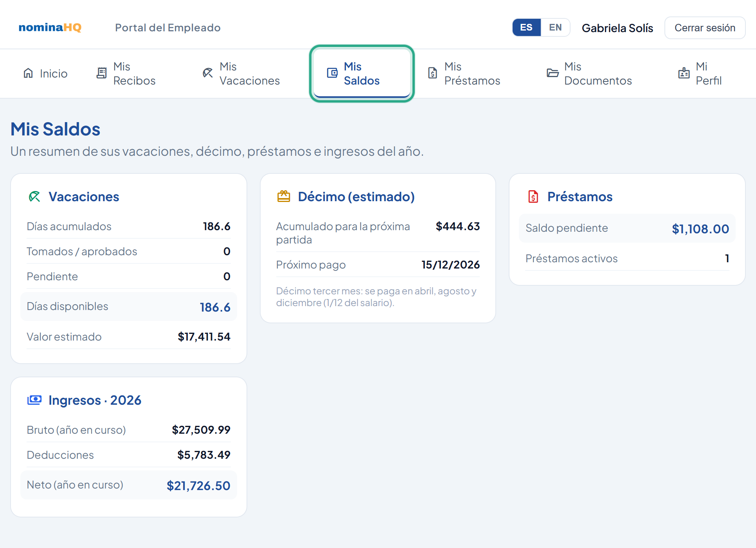756x548 pixels.
Task: Click the Valor estimado amount $17,411.54
Action: coord(204,337)
